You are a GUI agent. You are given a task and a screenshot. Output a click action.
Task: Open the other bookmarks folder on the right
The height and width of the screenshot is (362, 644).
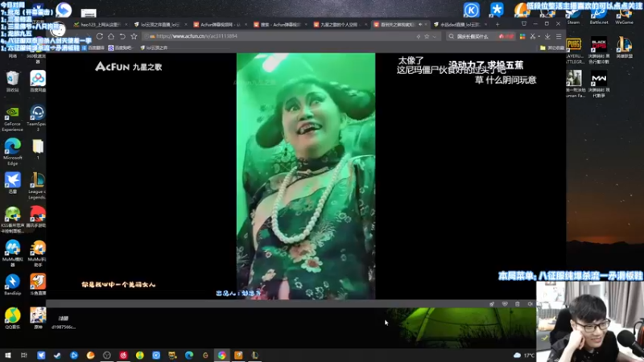click(551, 47)
